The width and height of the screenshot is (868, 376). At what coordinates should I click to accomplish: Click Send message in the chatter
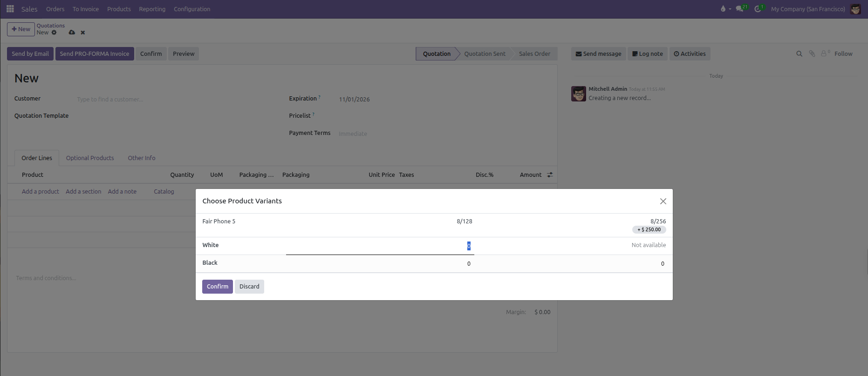[x=598, y=54]
